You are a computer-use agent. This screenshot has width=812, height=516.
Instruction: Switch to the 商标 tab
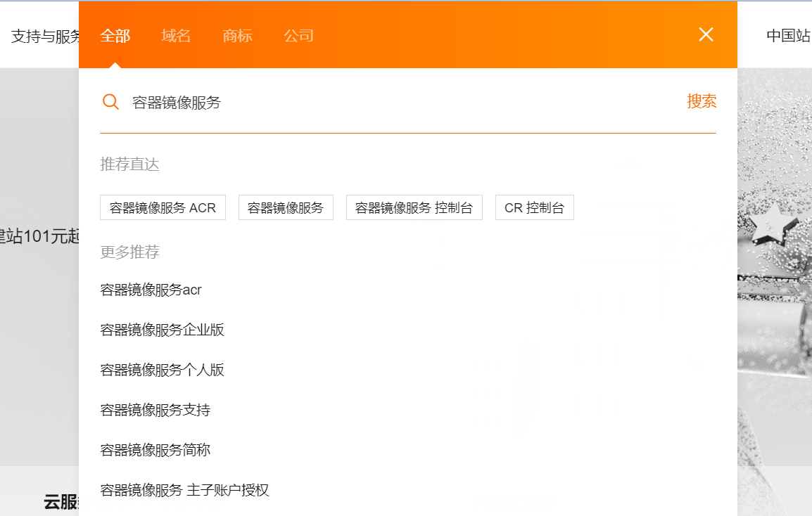(237, 36)
